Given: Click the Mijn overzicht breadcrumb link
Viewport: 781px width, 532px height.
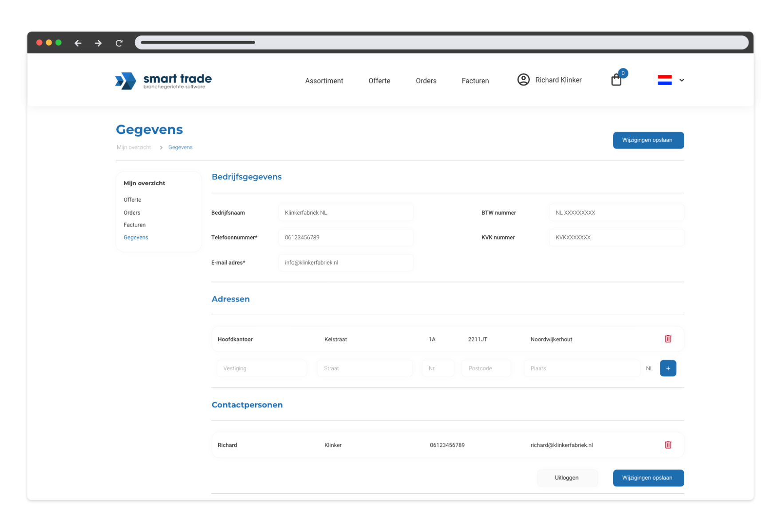Looking at the screenshot, I should [134, 147].
